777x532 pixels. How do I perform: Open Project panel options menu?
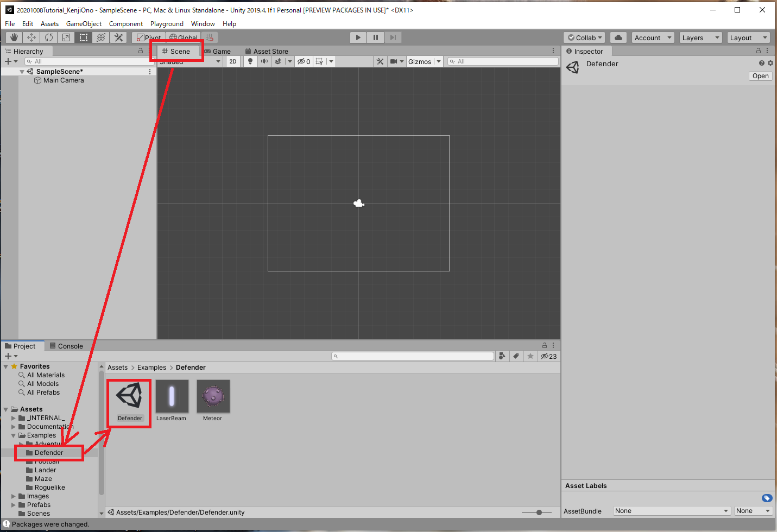(553, 345)
